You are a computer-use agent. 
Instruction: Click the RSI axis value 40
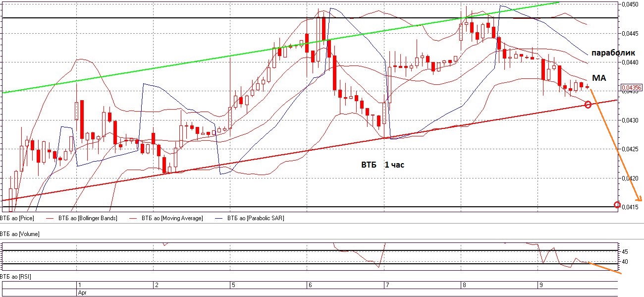click(625, 262)
